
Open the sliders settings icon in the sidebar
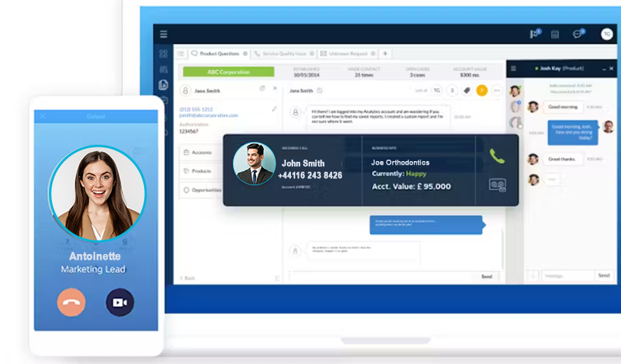163,70
